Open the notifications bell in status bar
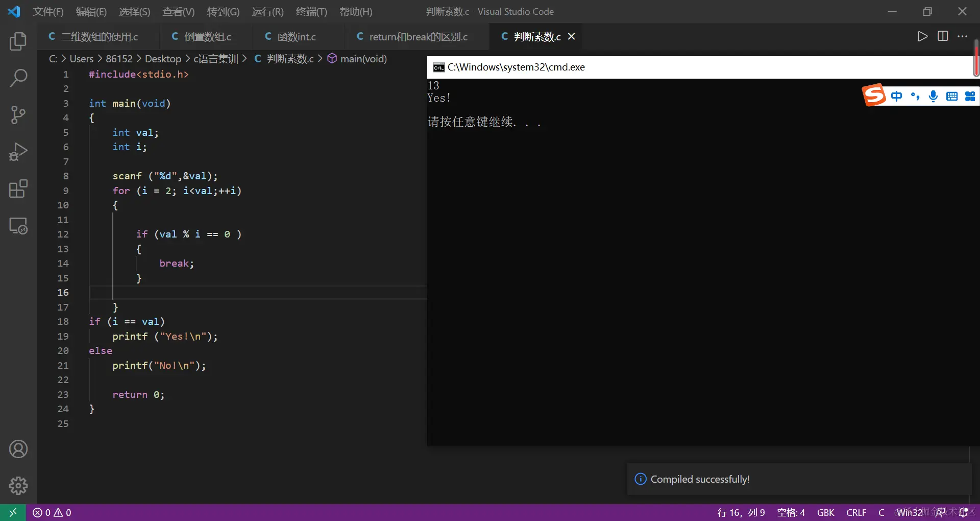Viewport: 980px width, 521px height. pos(964,512)
